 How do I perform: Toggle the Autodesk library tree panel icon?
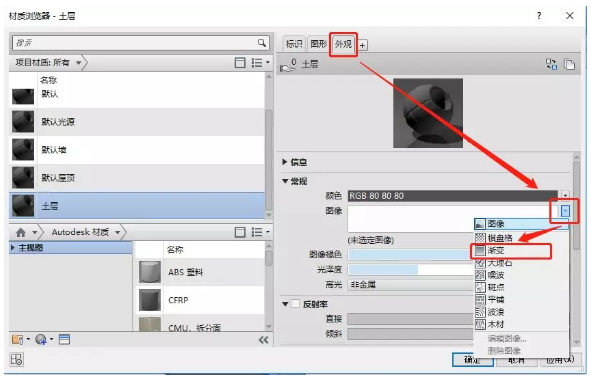click(x=240, y=232)
